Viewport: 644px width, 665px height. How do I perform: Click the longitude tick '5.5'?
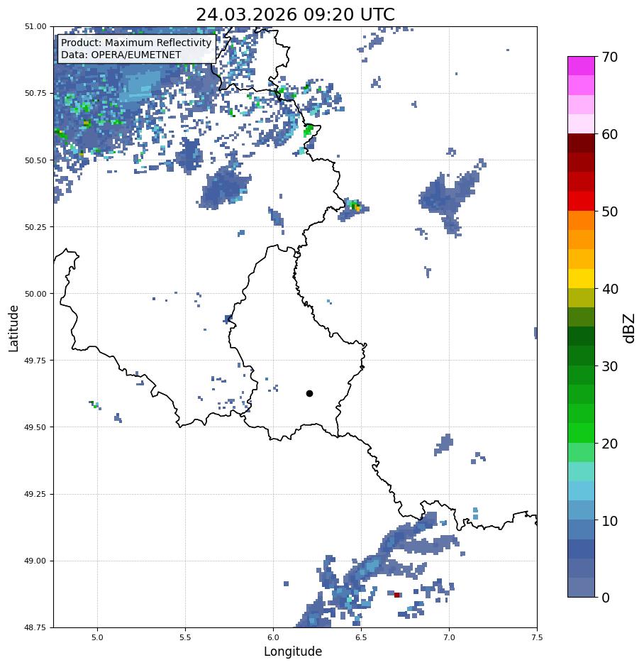(185, 637)
